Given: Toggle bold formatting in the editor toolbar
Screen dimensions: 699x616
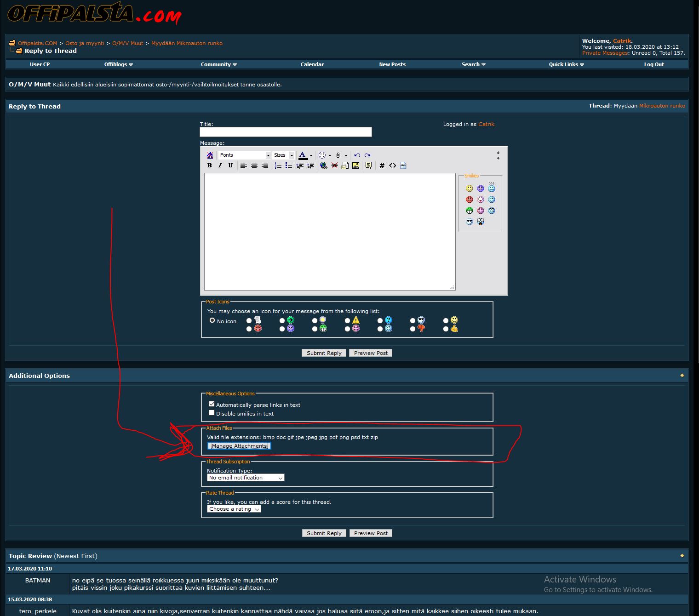Looking at the screenshot, I should pos(210,165).
